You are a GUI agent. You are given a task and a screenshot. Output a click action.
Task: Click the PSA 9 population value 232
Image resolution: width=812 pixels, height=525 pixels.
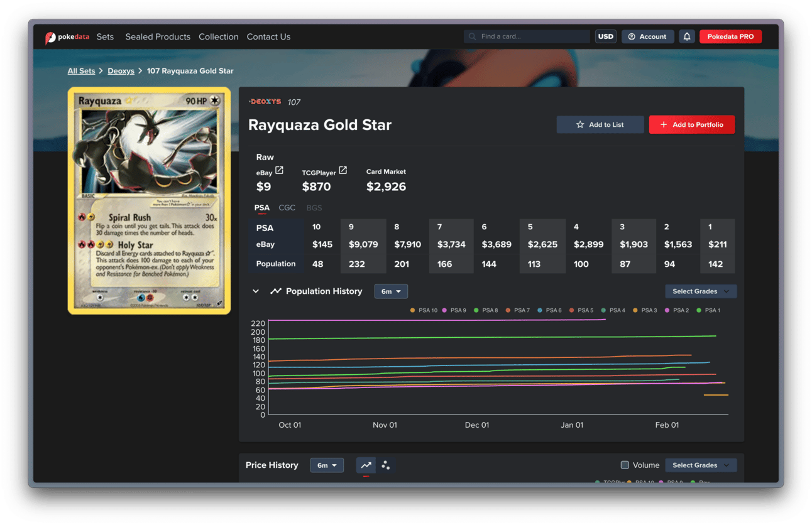(357, 264)
